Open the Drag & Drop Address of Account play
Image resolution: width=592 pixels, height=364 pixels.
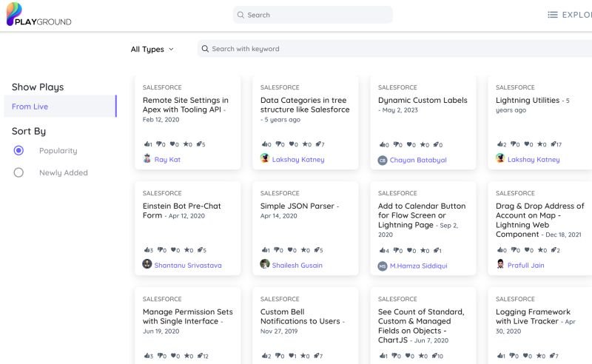point(540,220)
